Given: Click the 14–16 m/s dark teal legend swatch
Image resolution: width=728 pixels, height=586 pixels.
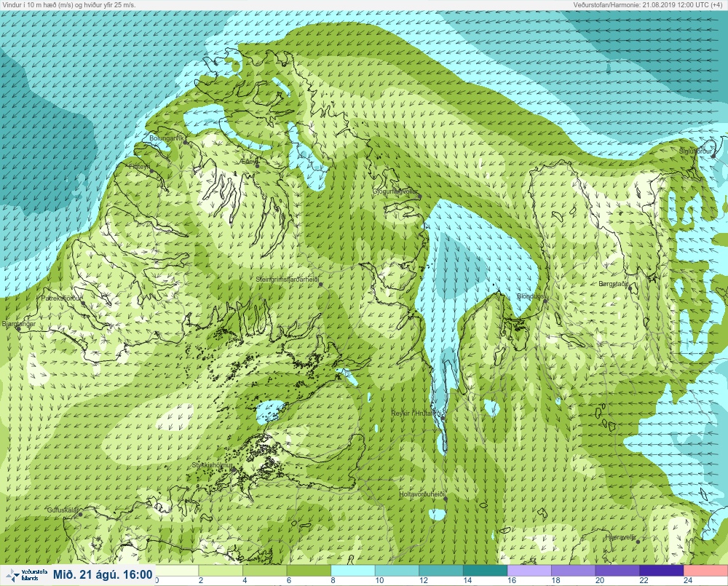Looking at the screenshot, I should pyautogui.click(x=485, y=570).
